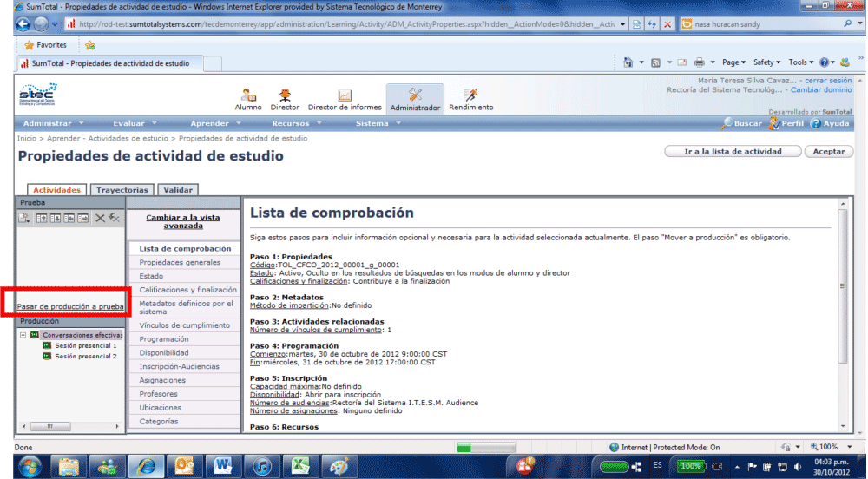This screenshot has height=479, width=868.
Task: Open Excel from the taskbar
Action: (300, 466)
